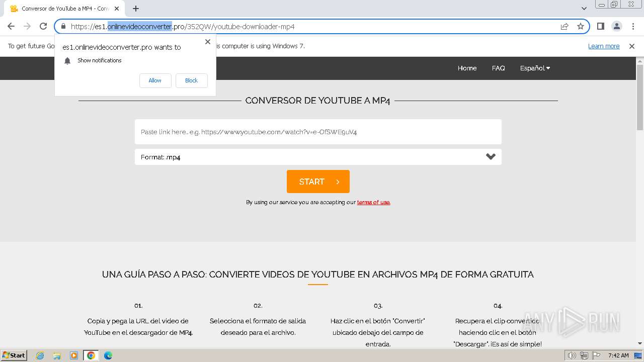644x362 pixels.
Task: Open the terms of use link
Action: (x=373, y=202)
